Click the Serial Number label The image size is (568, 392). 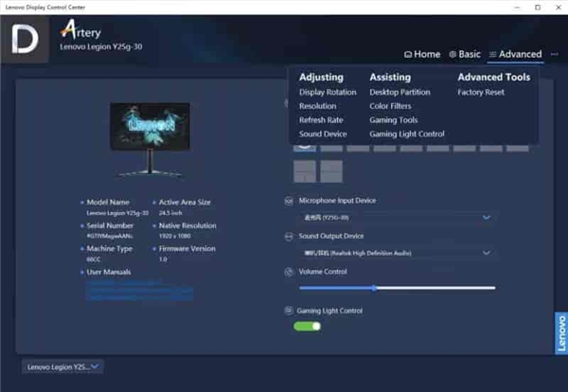(110, 225)
